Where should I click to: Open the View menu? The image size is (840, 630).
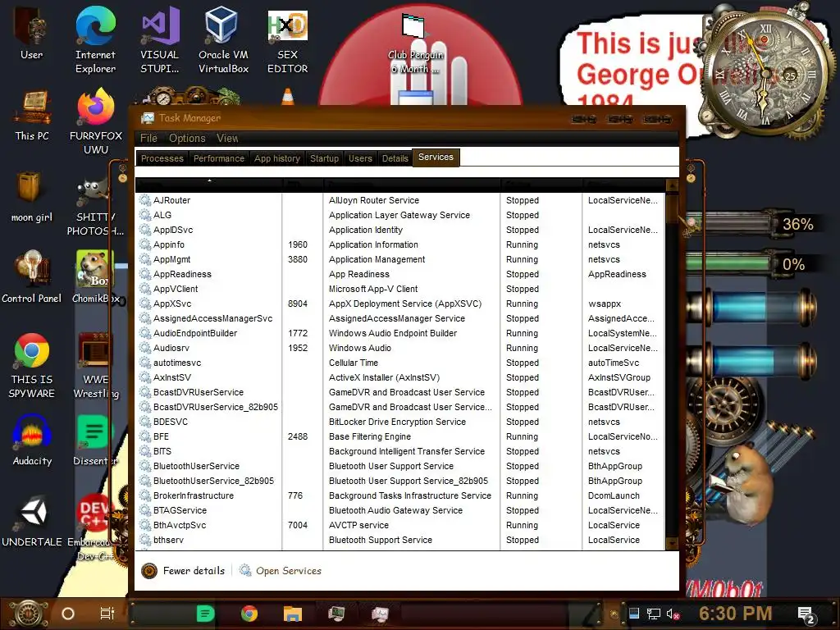[227, 138]
